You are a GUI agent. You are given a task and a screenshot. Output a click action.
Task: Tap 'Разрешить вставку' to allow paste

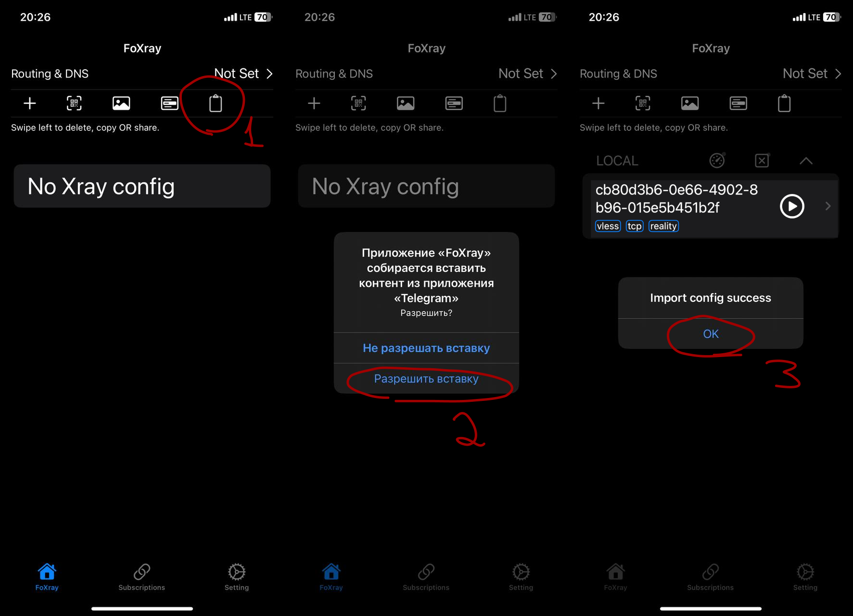(x=426, y=379)
